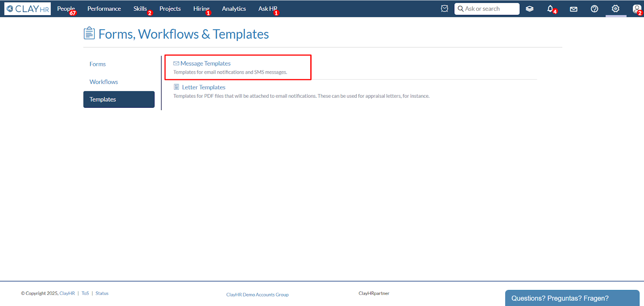Click the clipboard icon beside the page title

point(89,33)
